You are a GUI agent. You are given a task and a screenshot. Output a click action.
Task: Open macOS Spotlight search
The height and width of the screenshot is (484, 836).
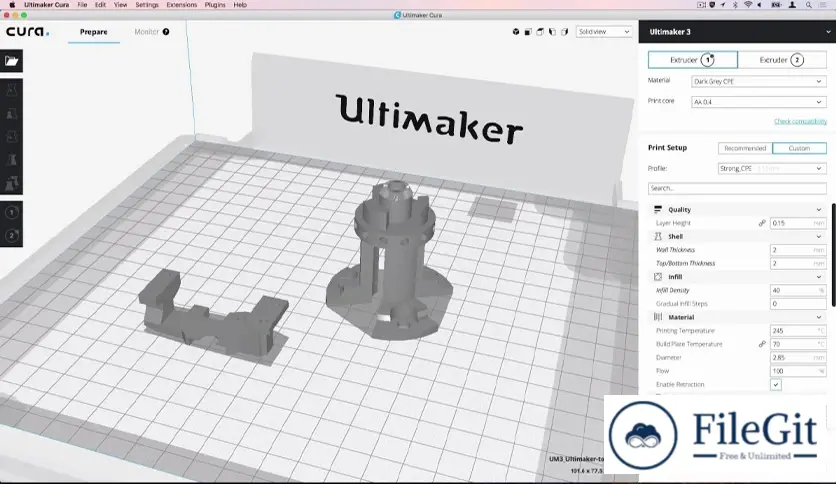click(x=809, y=5)
